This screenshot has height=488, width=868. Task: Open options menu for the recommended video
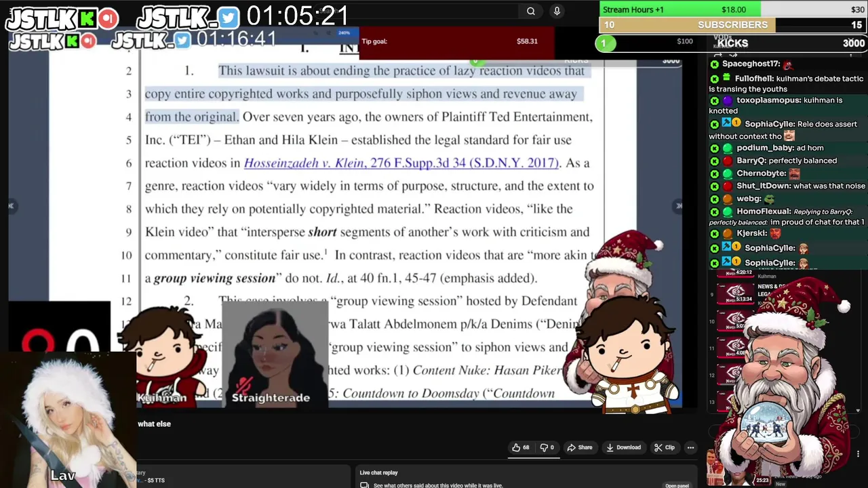click(859, 454)
